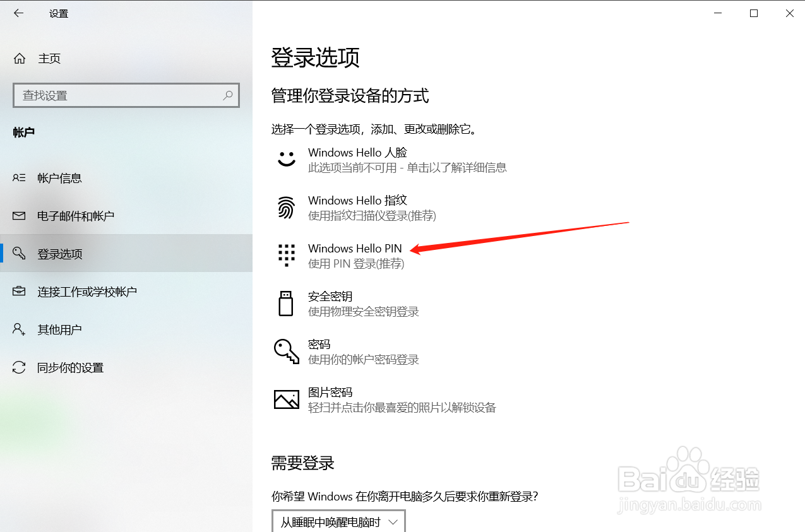Click the keypad dots icon for Windows Hello PIN
The height and width of the screenshot is (532, 805).
click(287, 255)
